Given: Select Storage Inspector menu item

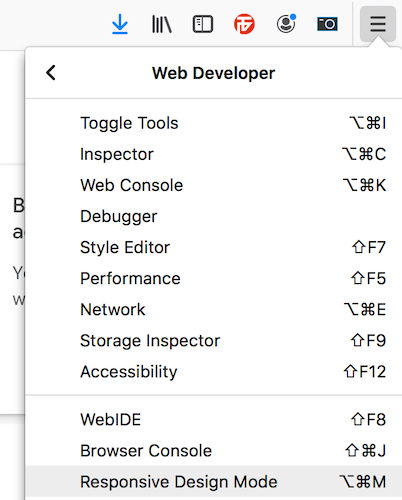Looking at the screenshot, I should [214, 340].
